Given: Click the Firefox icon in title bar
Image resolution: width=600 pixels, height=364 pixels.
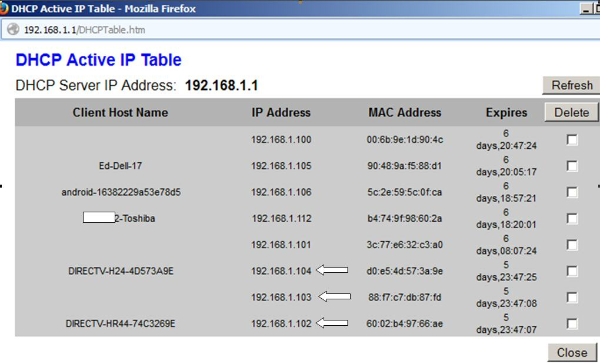Looking at the screenshot, I should click(x=5, y=9).
